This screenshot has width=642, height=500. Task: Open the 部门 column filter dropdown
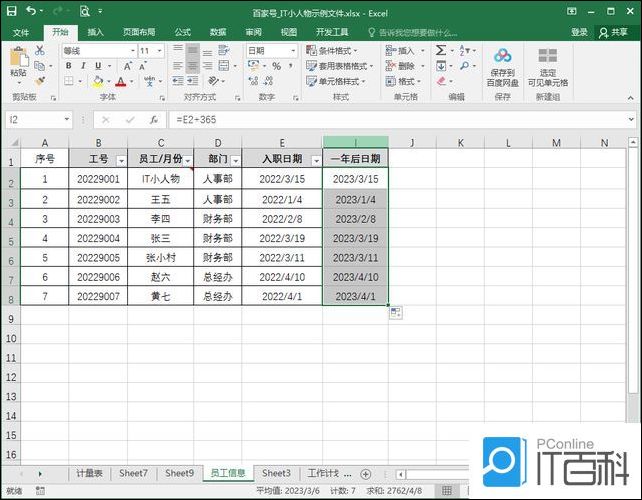(x=235, y=160)
